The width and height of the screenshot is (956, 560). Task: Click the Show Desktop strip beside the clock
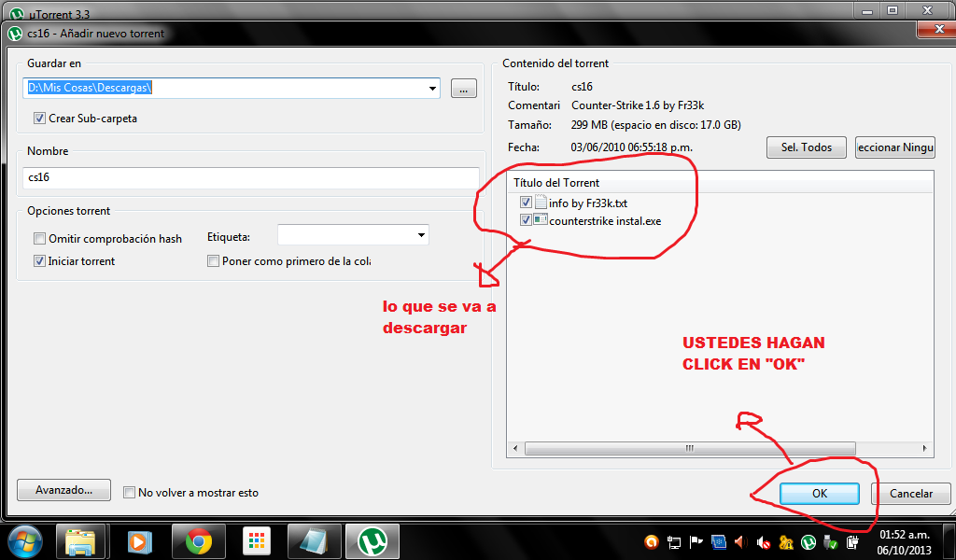coord(949,541)
